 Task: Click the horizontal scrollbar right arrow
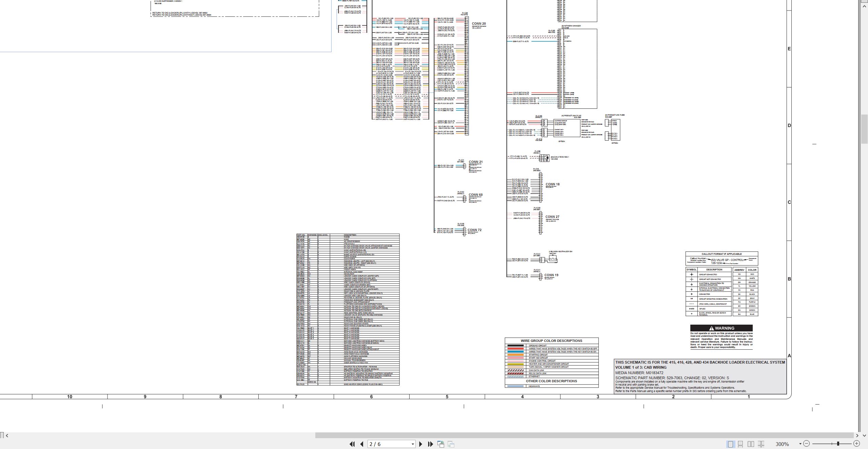click(857, 435)
